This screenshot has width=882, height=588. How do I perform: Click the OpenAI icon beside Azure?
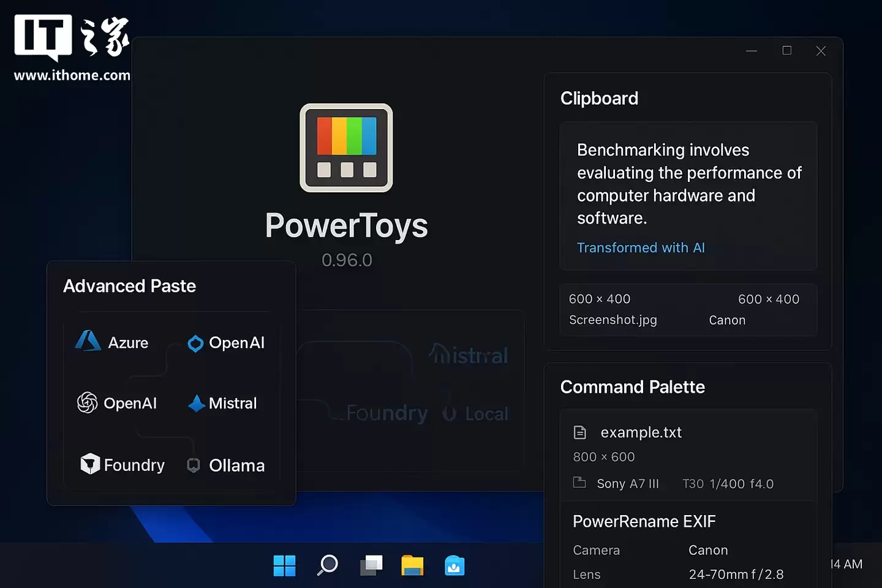pyautogui.click(x=195, y=343)
